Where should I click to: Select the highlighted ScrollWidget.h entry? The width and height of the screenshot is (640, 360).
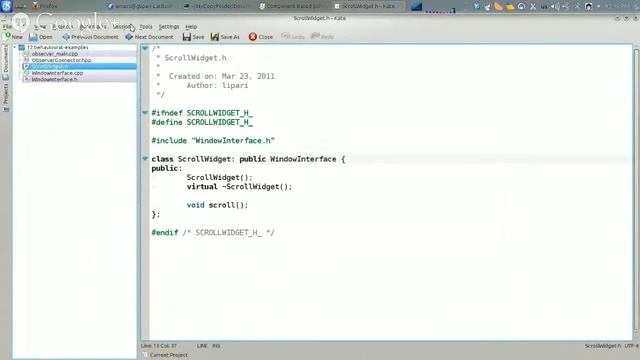tap(80, 66)
